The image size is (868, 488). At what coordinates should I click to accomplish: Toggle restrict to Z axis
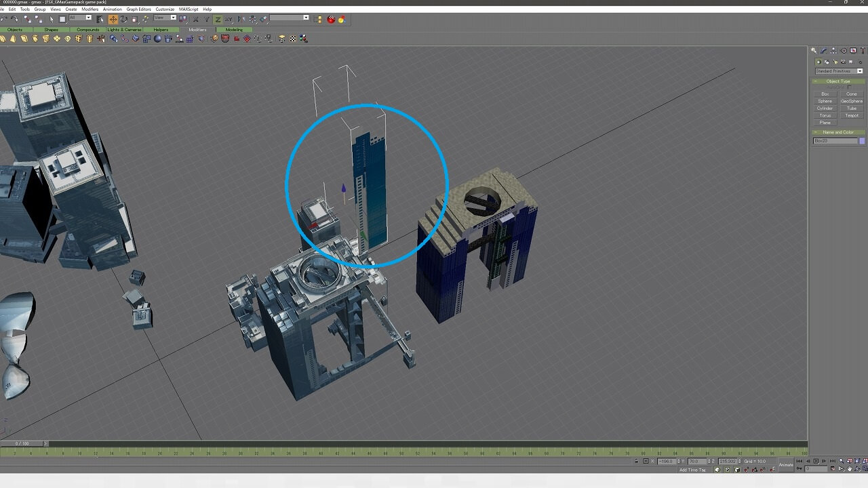pos(218,20)
